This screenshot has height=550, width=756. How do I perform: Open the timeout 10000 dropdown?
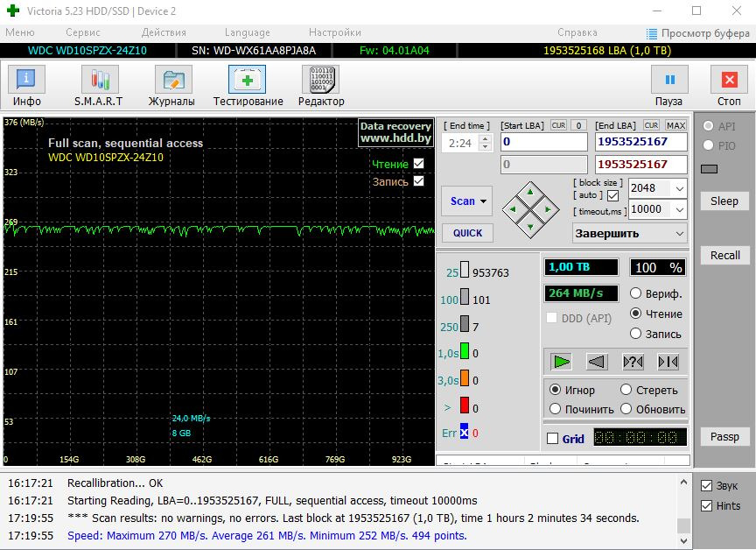(679, 209)
